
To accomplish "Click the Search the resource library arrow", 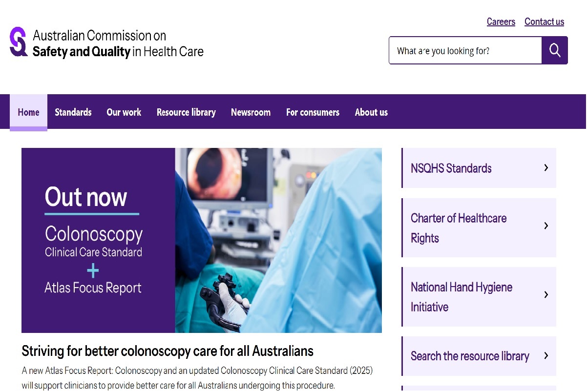I will coord(546,356).
